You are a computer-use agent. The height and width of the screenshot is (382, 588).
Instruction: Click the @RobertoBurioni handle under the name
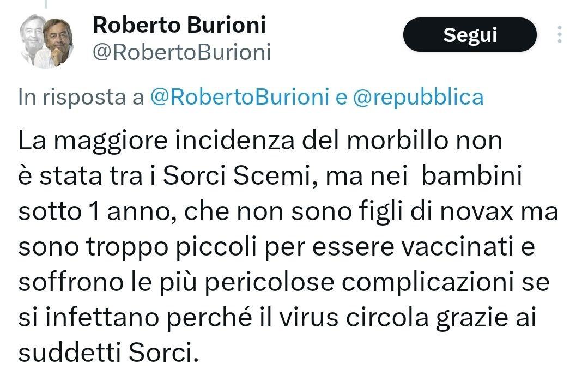point(182,52)
